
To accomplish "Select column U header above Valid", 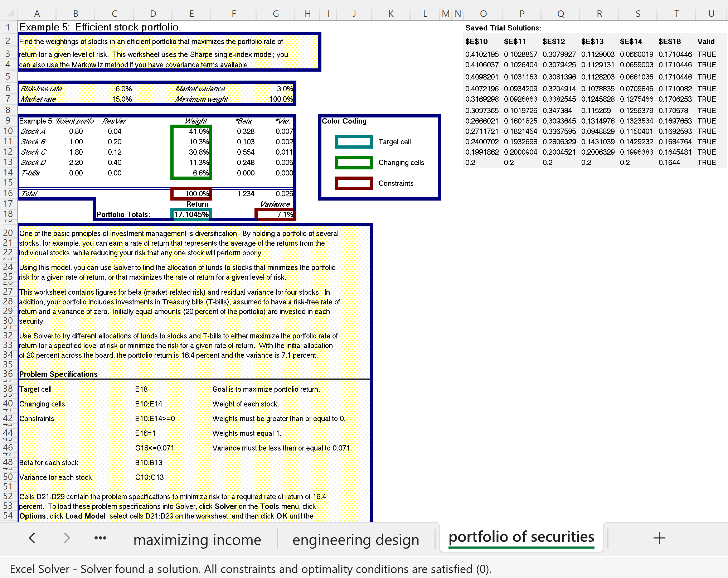I will (x=711, y=14).
